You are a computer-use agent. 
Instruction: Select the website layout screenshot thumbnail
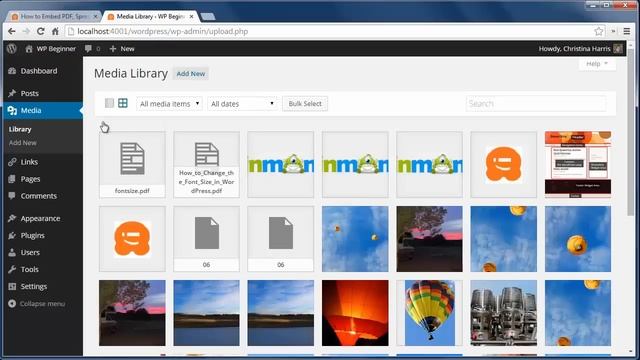pyautogui.click(x=578, y=164)
